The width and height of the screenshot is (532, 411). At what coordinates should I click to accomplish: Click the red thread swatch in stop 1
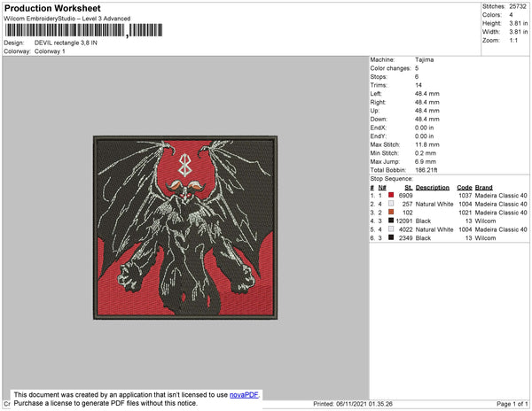tap(391, 195)
